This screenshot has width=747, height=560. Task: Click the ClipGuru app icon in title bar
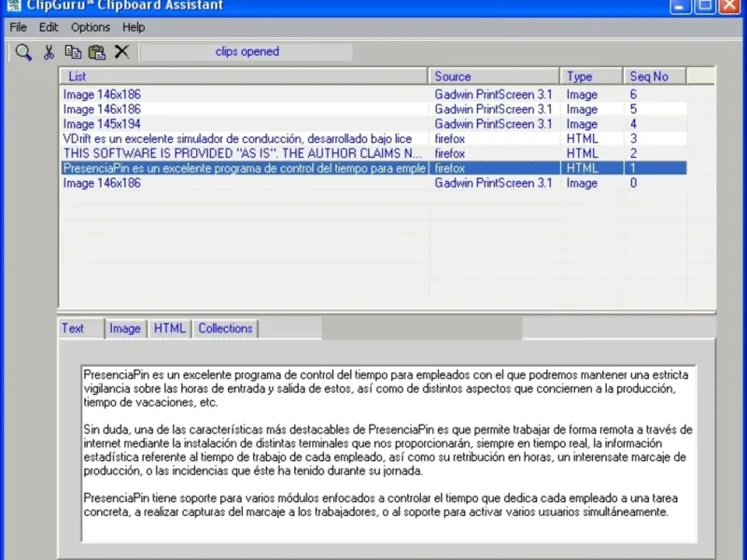pyautogui.click(x=14, y=6)
